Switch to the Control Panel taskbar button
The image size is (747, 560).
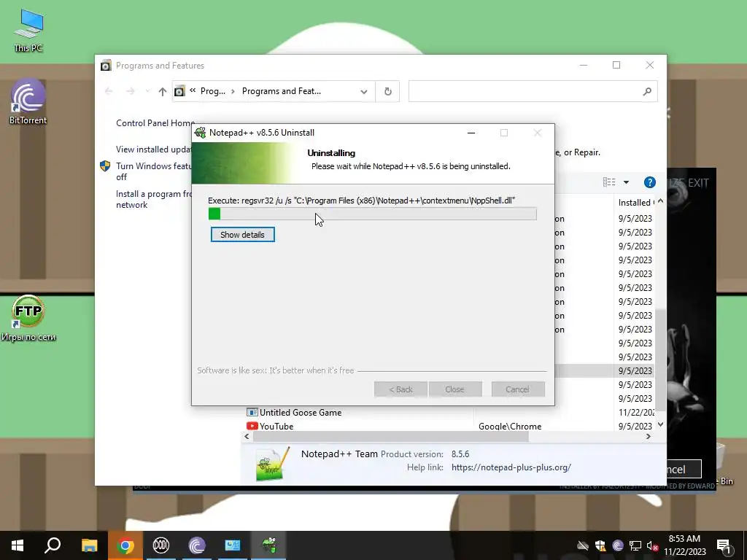pyautogui.click(x=233, y=545)
